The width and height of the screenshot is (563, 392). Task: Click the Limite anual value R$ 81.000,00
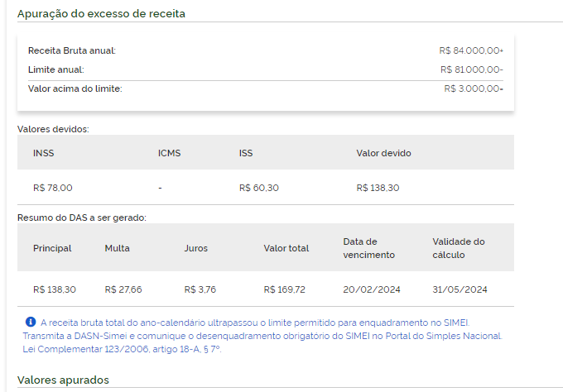(471, 69)
